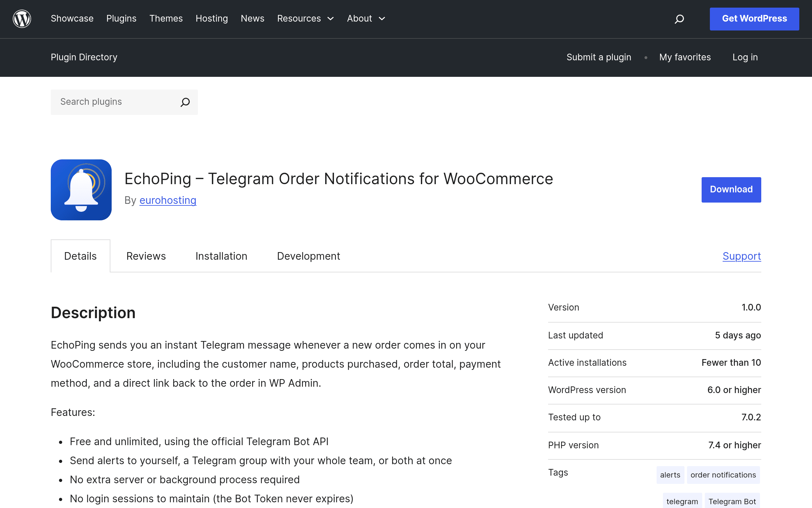
Task: Go to the Themes section
Action: [x=166, y=18]
